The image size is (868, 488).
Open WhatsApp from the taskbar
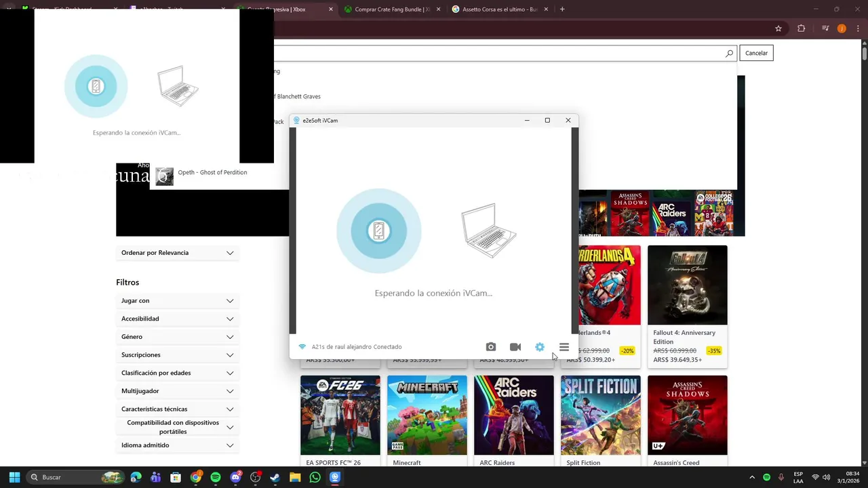tap(315, 477)
